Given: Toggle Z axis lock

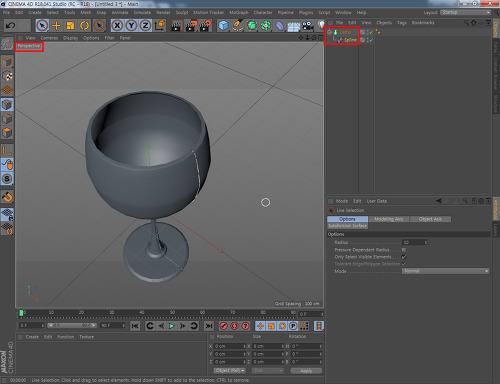Looking at the screenshot, I should click(x=145, y=25).
